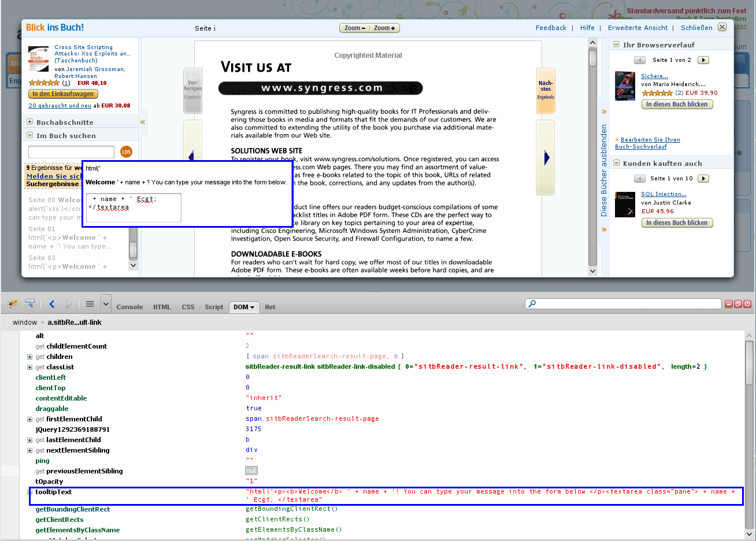Close the reader with the X icon
This screenshot has width=756, height=541.
pos(722,27)
